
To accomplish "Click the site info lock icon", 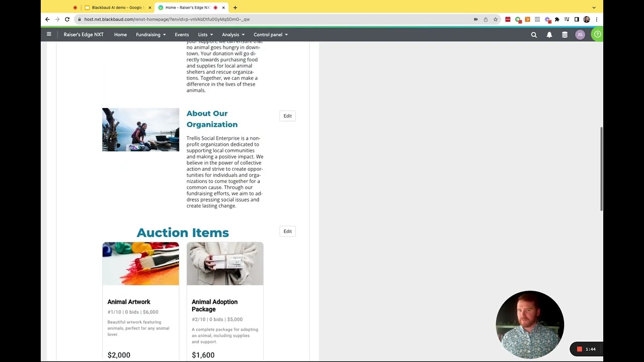I will point(79,19).
